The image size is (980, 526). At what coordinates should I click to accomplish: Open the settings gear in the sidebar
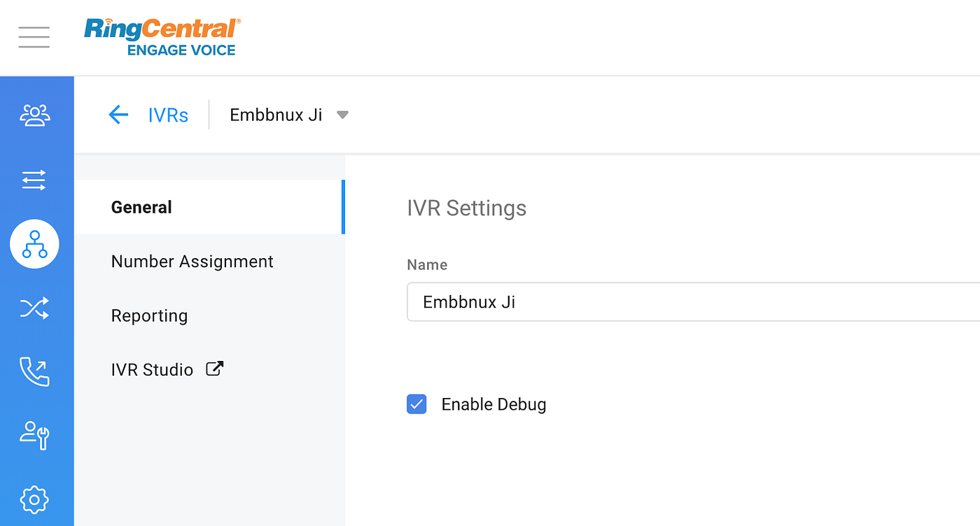point(35,499)
